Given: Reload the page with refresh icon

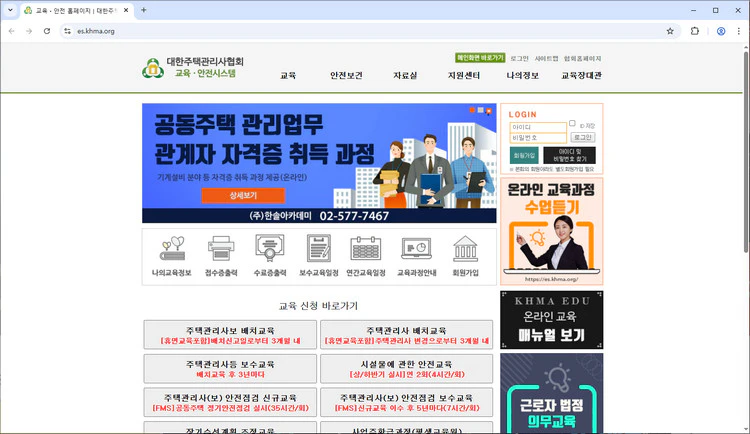Looking at the screenshot, I should click(x=47, y=31).
